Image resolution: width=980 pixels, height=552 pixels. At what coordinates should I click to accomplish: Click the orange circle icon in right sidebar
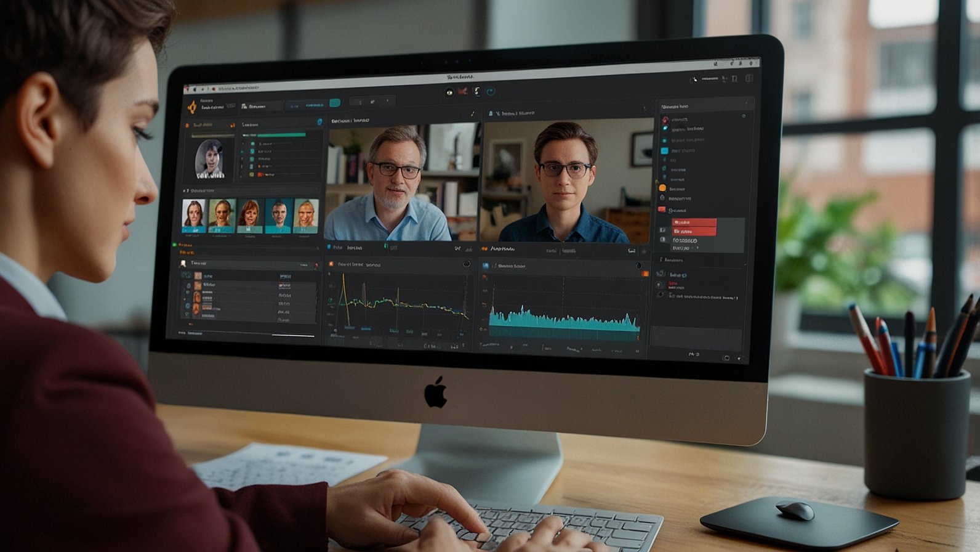click(x=662, y=188)
